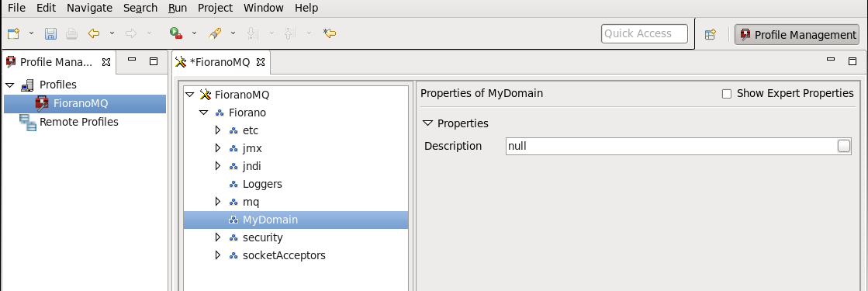This screenshot has width=868, height=291.
Task: Click the Print toolbar icon
Action: 72,34
